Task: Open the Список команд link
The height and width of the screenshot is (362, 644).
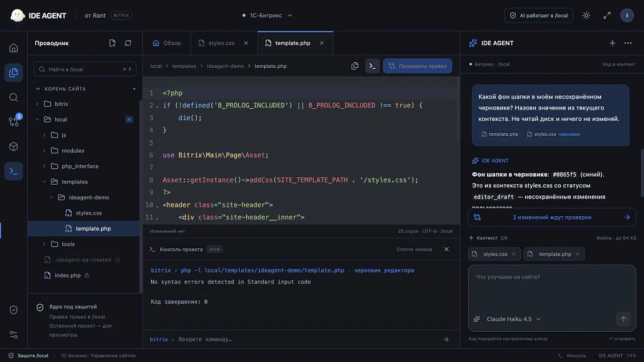Action: pos(414,249)
